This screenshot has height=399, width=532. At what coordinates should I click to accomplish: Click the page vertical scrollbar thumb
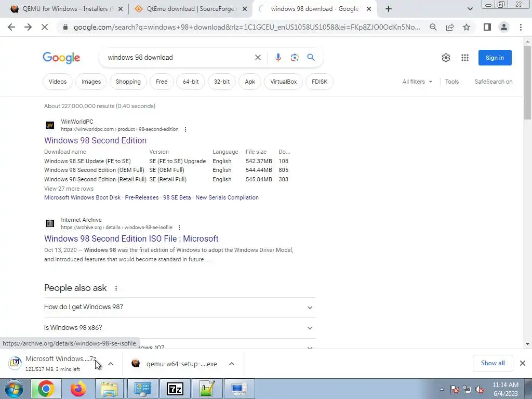tap(528, 82)
